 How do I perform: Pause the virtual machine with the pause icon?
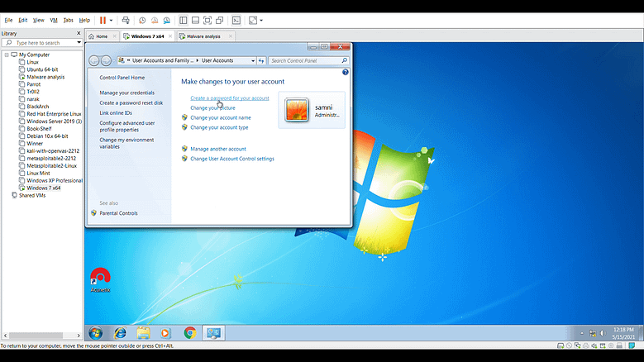coord(103,20)
